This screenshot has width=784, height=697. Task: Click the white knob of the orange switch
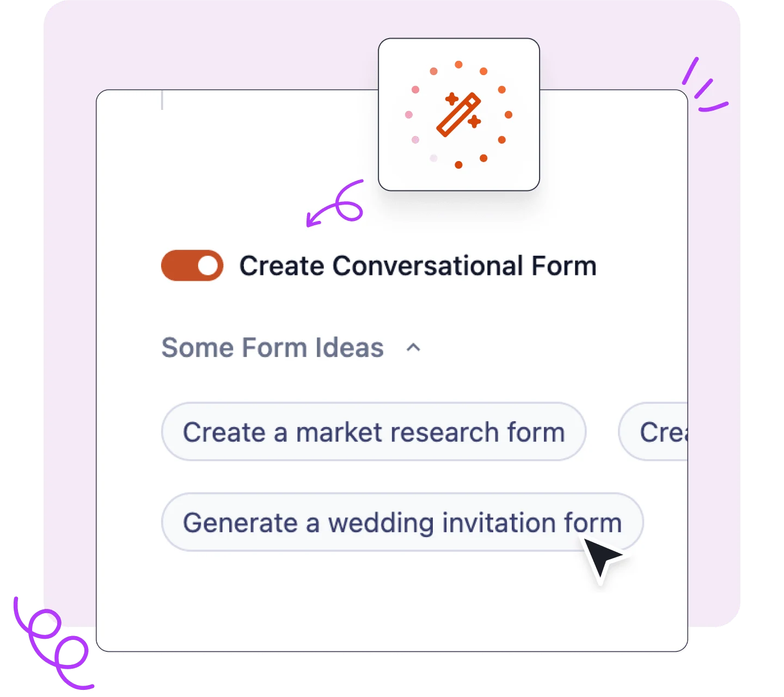pos(207,266)
